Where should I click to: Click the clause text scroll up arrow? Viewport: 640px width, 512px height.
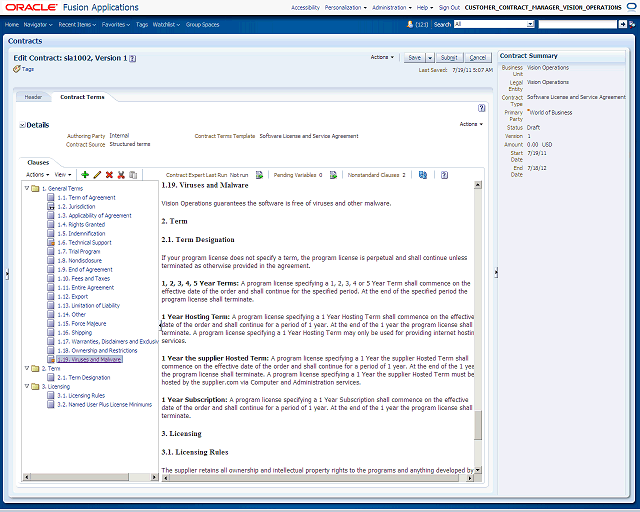[x=478, y=185]
